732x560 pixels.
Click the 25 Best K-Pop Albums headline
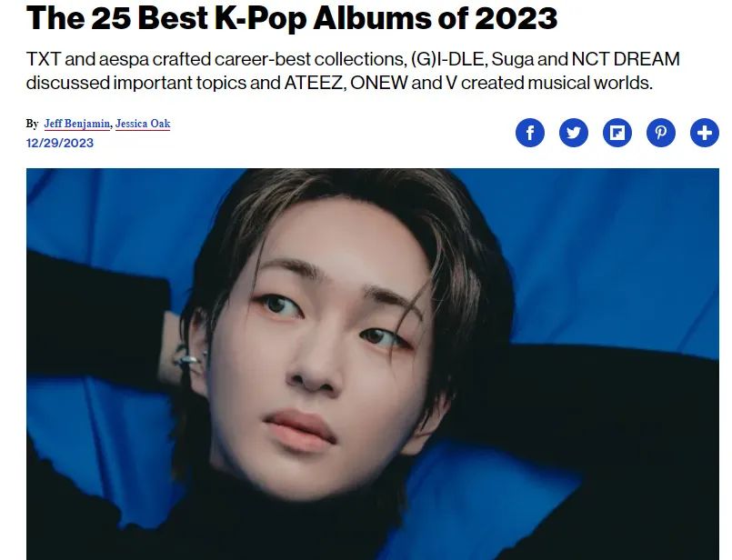click(292, 18)
